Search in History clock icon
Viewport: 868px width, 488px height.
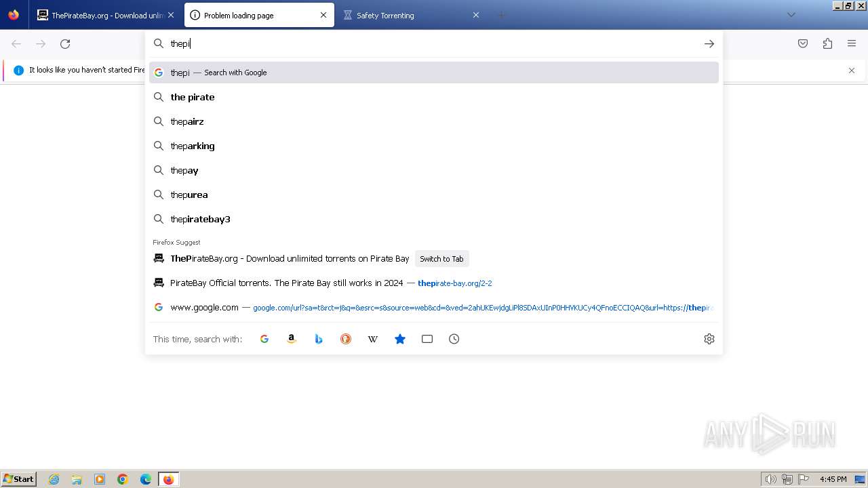click(x=454, y=339)
